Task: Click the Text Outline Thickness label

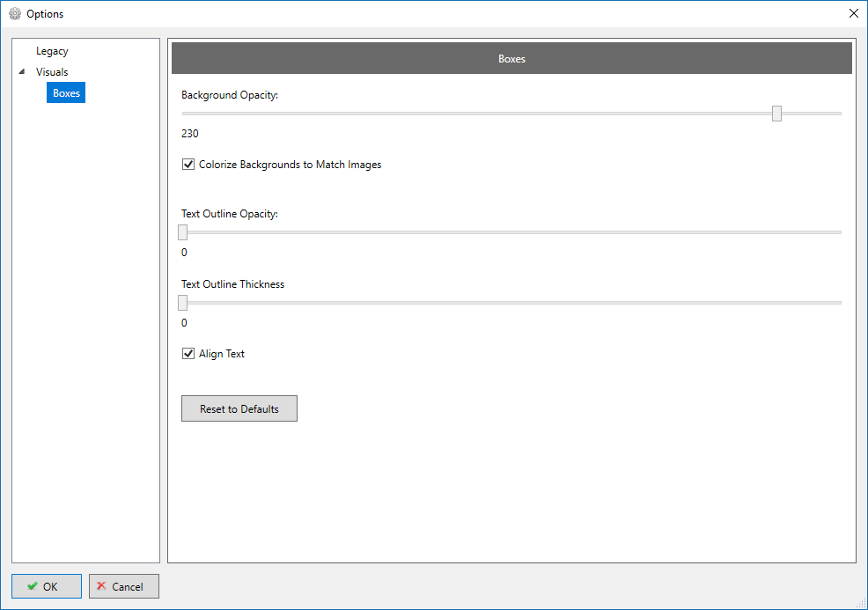Action: click(x=232, y=284)
